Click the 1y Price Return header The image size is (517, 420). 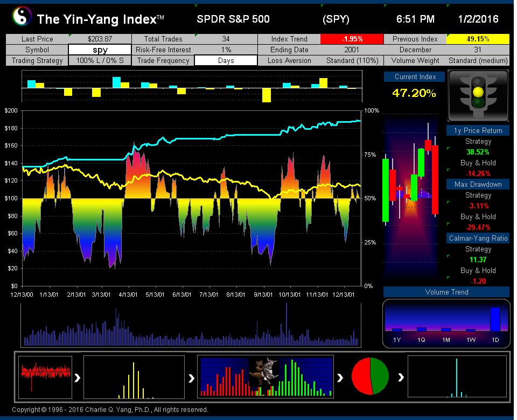478,130
